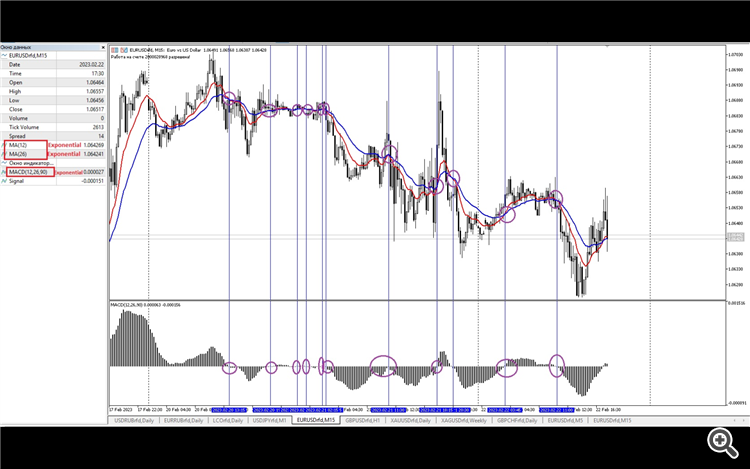The height and width of the screenshot is (469, 750).
Task: Click the right tab-scroll arrow of chart tabs
Action: [744, 420]
